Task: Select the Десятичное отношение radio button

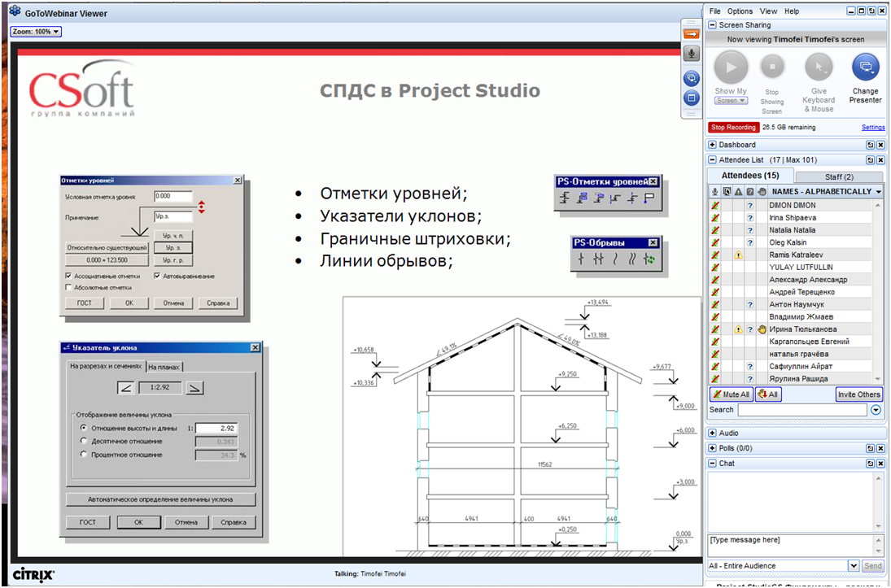Action: pos(84,441)
